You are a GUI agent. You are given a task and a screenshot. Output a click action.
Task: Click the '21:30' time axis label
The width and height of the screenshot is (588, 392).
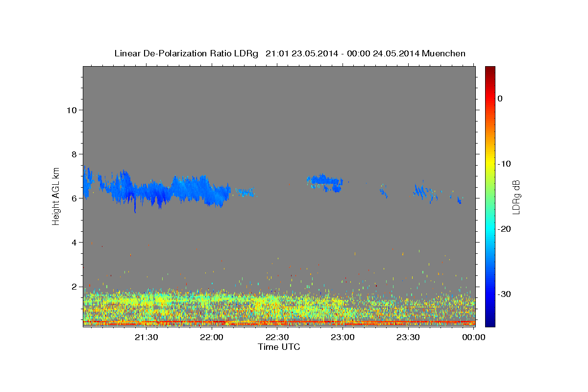coord(146,337)
